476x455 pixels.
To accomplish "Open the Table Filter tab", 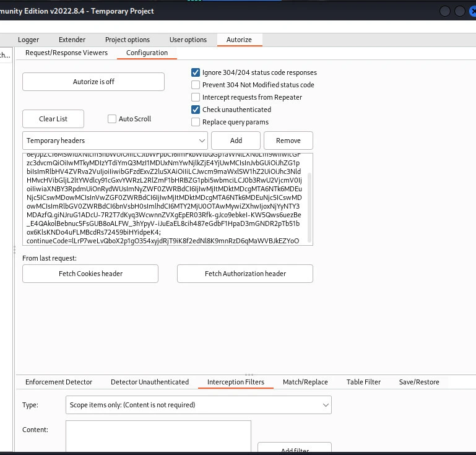I will point(364,382).
